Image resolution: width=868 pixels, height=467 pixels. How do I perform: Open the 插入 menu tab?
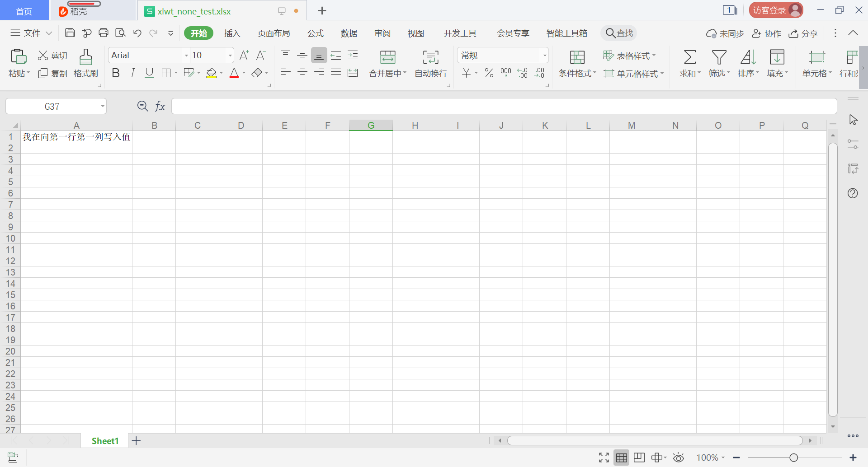click(x=232, y=33)
